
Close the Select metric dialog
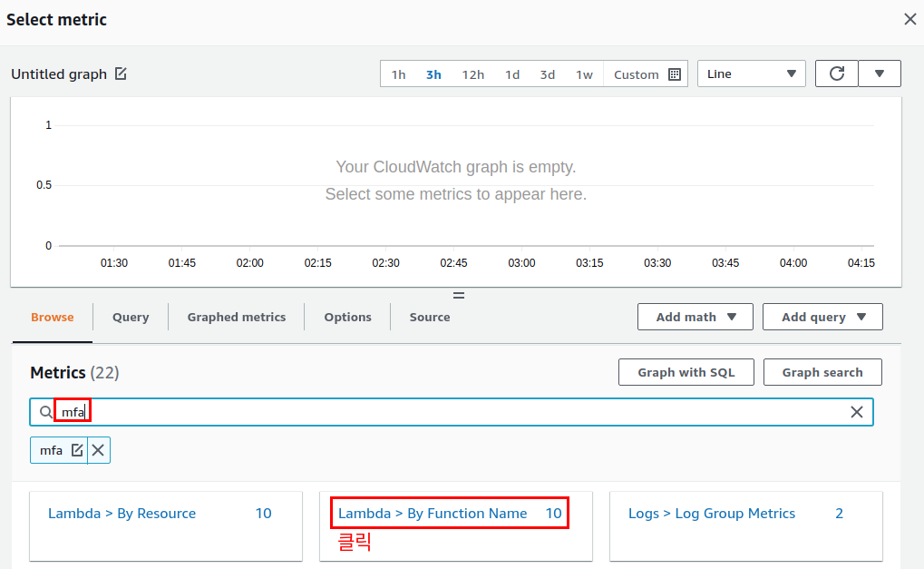[909, 19]
